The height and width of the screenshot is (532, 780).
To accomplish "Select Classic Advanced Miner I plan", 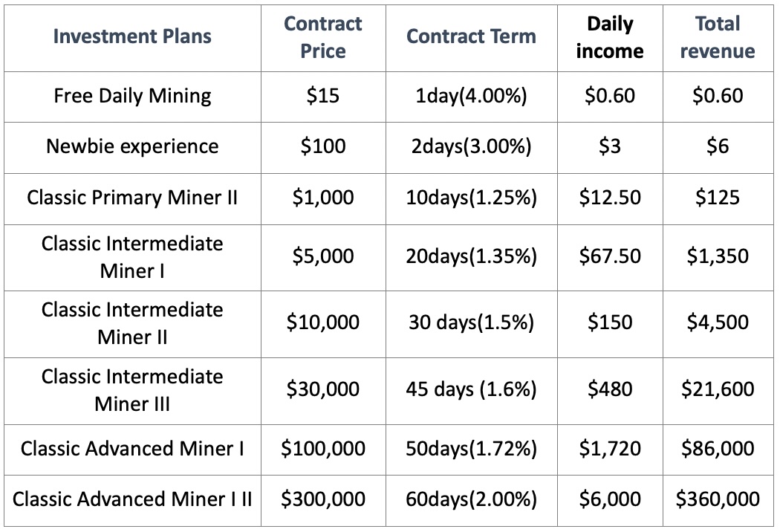I will (x=132, y=449).
